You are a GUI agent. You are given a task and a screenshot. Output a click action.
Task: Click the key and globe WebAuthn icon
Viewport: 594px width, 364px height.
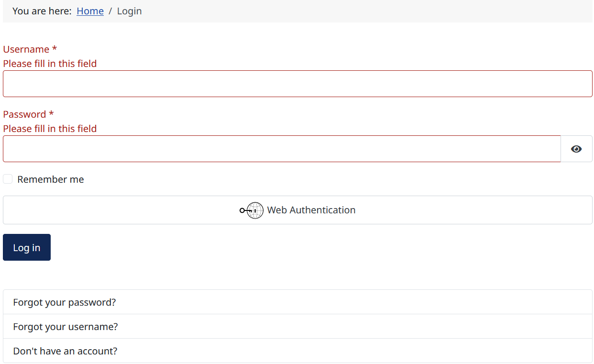click(x=252, y=210)
